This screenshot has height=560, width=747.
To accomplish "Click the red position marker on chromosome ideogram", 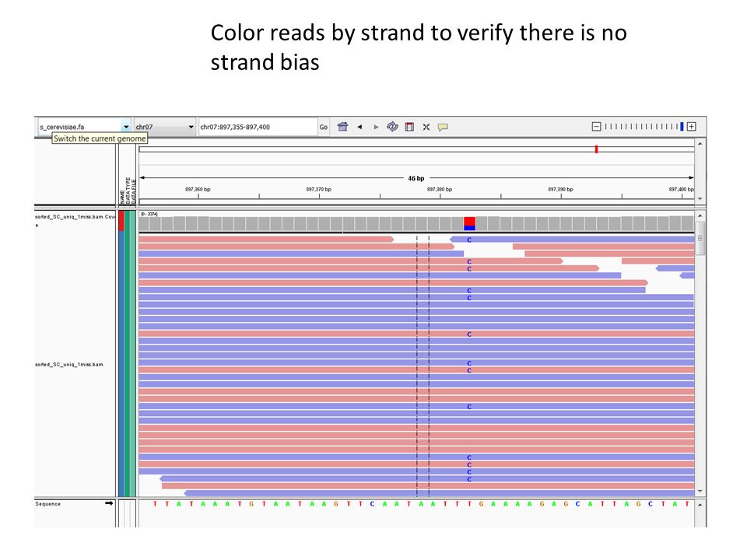I will coord(596,149).
